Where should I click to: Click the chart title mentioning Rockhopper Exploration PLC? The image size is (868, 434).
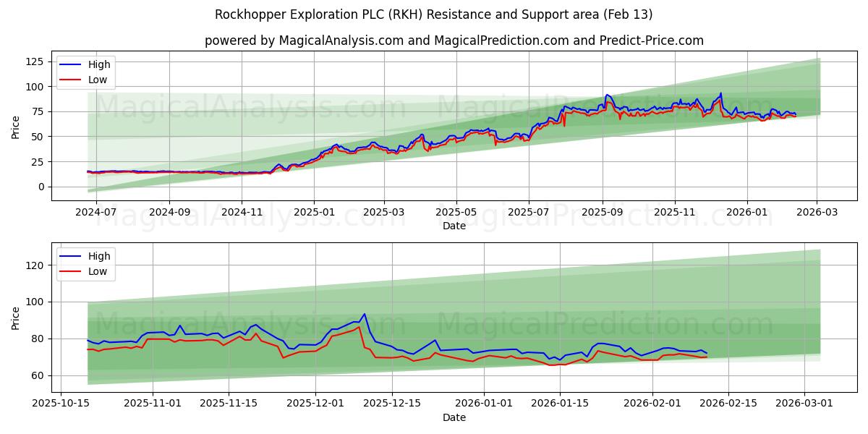[x=434, y=14]
